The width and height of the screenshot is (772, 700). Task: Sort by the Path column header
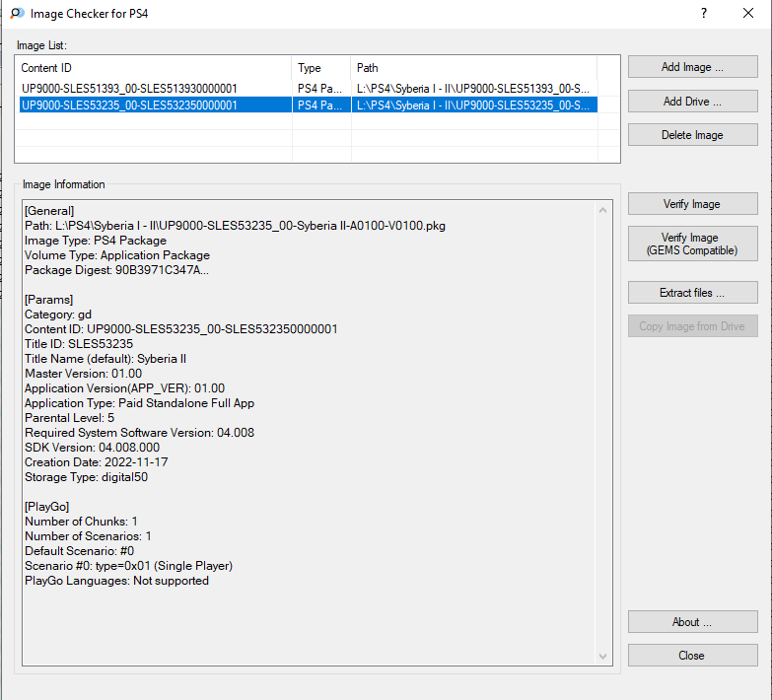click(x=474, y=68)
